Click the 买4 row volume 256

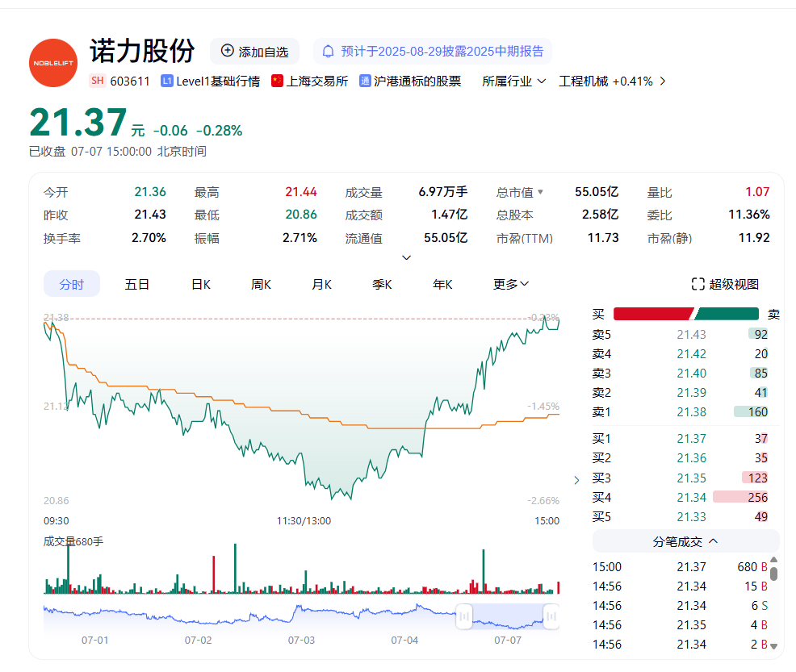(757, 497)
